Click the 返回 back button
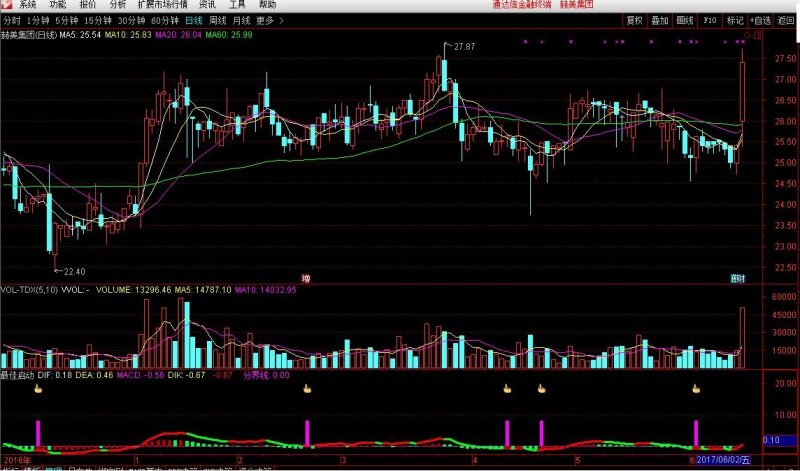 [x=786, y=19]
